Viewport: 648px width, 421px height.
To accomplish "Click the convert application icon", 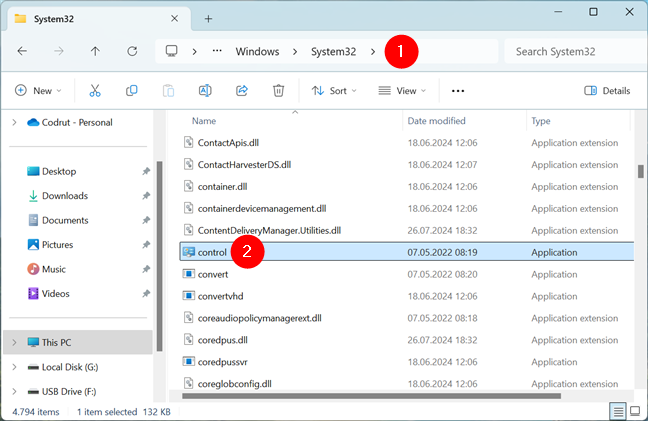I will pos(189,274).
